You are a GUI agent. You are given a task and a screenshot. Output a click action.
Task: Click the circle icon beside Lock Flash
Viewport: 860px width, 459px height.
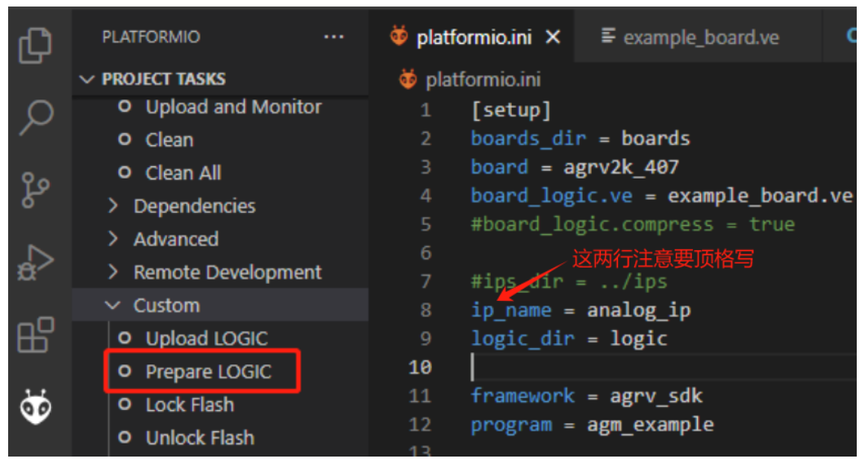click(x=125, y=405)
